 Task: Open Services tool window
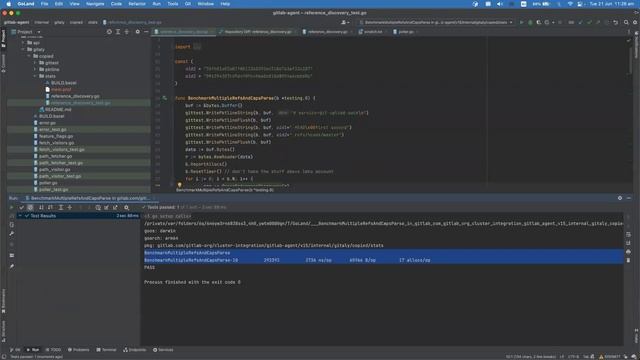coord(163,350)
